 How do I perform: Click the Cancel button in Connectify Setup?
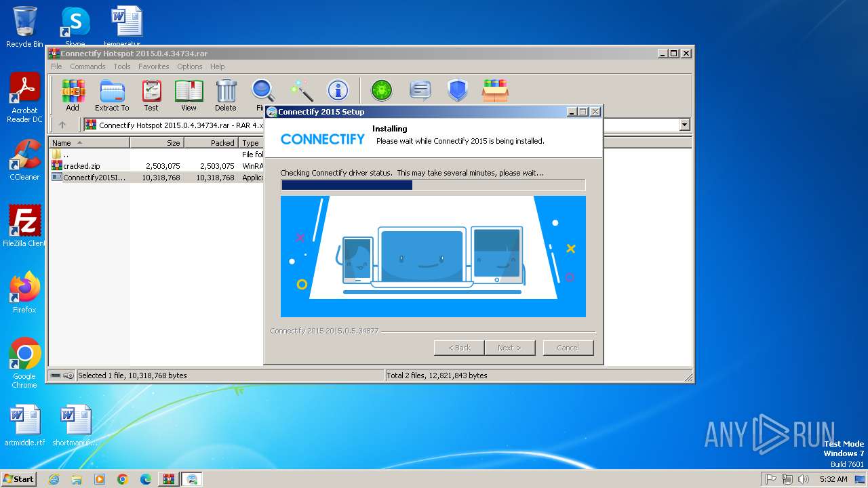coord(568,348)
